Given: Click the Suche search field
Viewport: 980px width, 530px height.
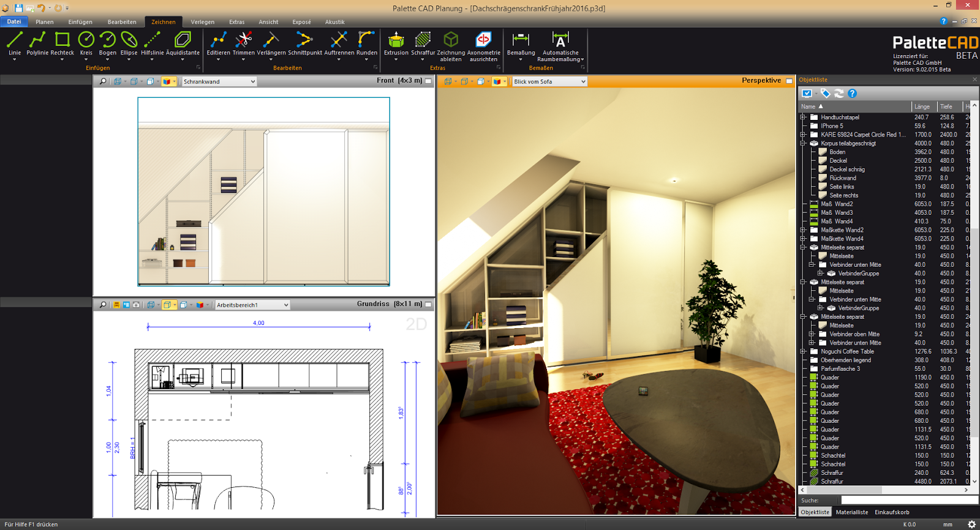Looking at the screenshot, I should pyautogui.click(x=910, y=500).
